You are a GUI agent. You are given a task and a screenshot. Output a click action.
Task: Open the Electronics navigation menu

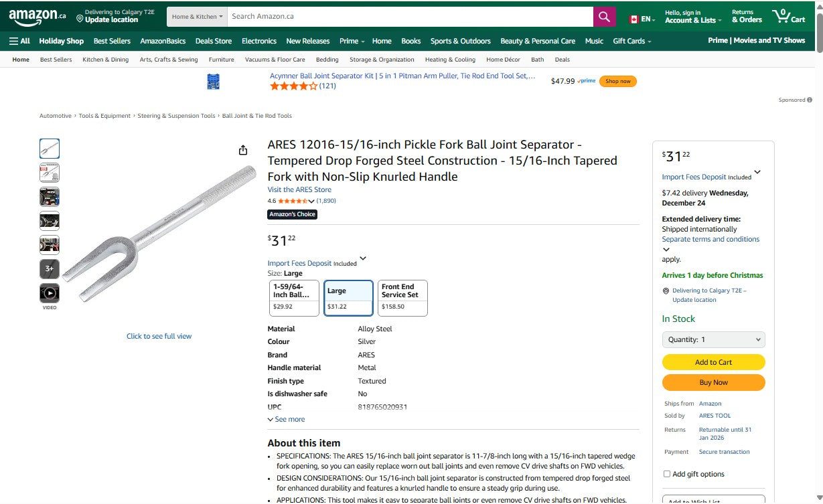(x=258, y=41)
